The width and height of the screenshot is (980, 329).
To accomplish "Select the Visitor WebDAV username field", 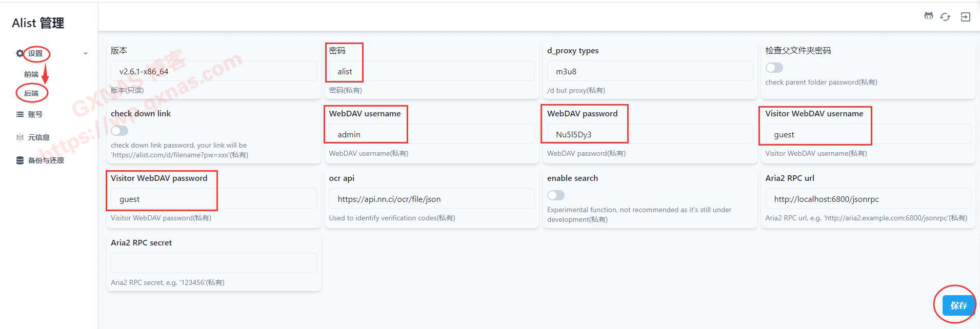I will [868, 134].
